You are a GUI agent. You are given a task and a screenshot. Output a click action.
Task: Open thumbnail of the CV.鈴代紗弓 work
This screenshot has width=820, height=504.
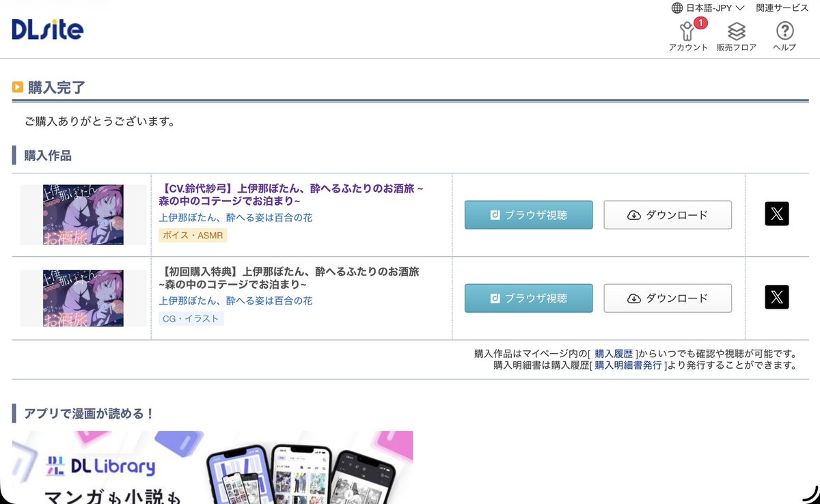click(82, 214)
